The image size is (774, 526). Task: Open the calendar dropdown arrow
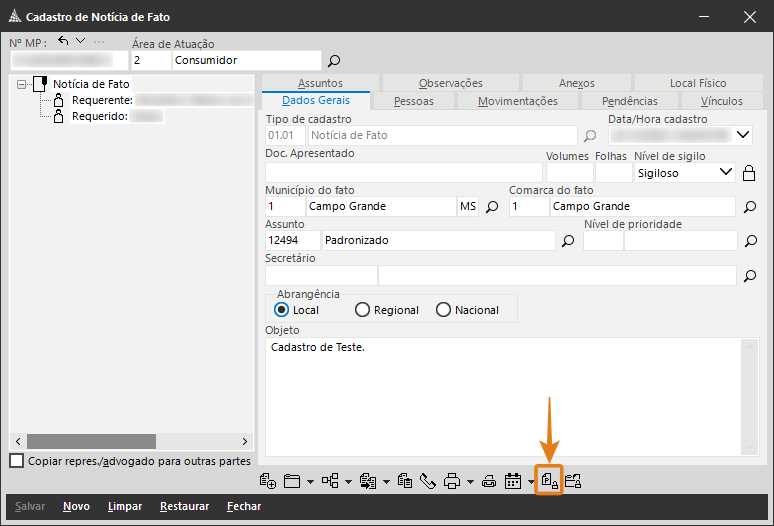531,482
